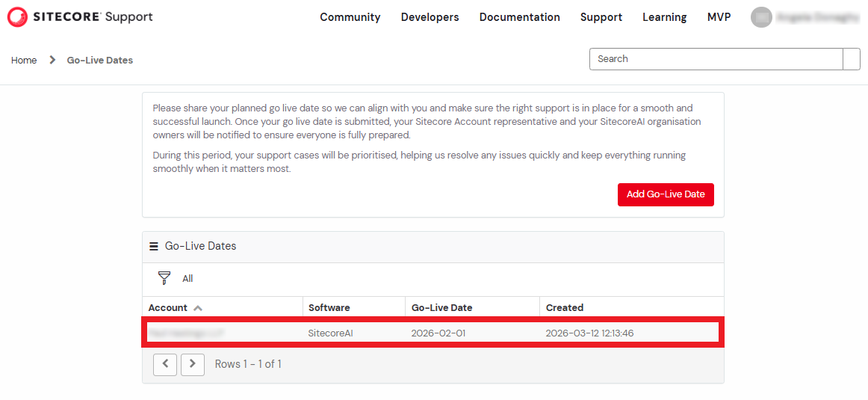
Task: Sort by Go-Live Date column
Action: coord(441,307)
